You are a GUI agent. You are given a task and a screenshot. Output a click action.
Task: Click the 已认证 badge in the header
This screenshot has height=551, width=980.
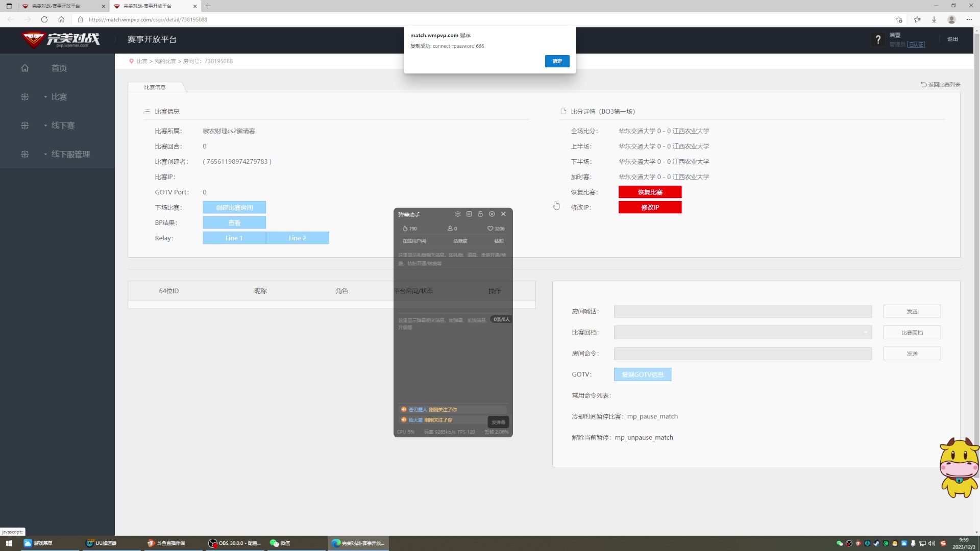916,44
